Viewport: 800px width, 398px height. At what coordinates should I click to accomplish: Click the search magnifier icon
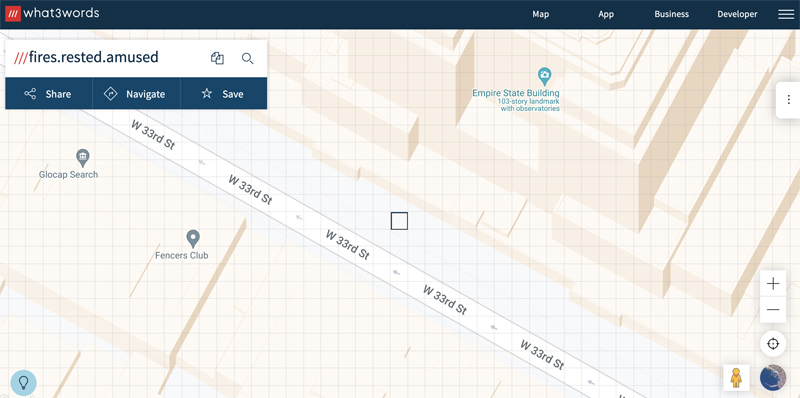[x=247, y=58]
